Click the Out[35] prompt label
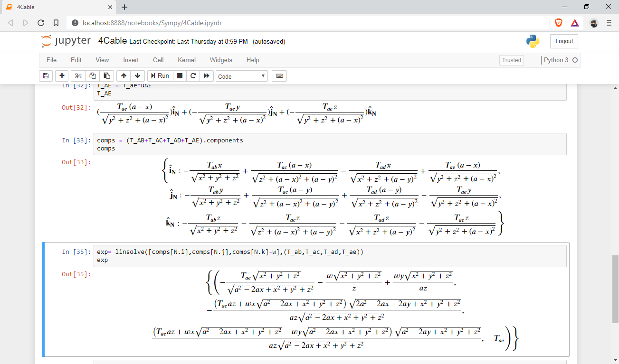 [76, 274]
